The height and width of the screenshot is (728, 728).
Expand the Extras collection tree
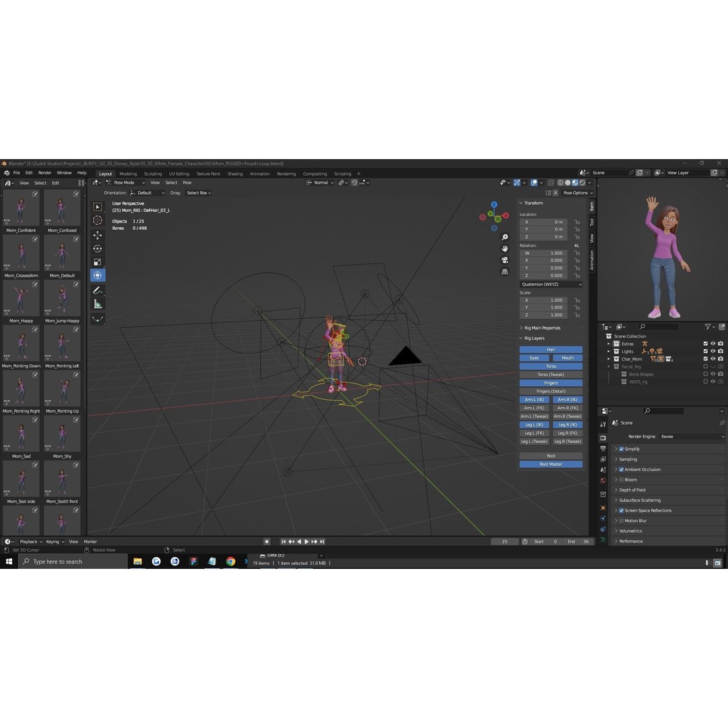[609, 344]
